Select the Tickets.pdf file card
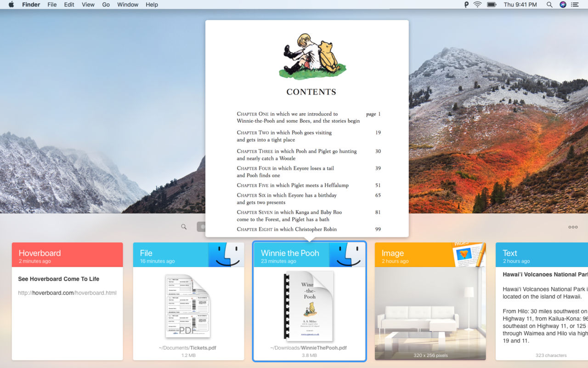The width and height of the screenshot is (588, 368). tap(189, 301)
